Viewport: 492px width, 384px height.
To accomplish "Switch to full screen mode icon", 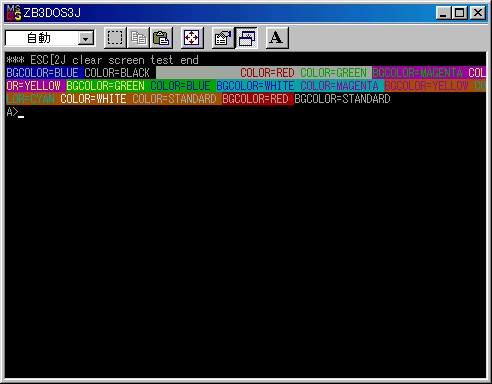I will coord(192,38).
